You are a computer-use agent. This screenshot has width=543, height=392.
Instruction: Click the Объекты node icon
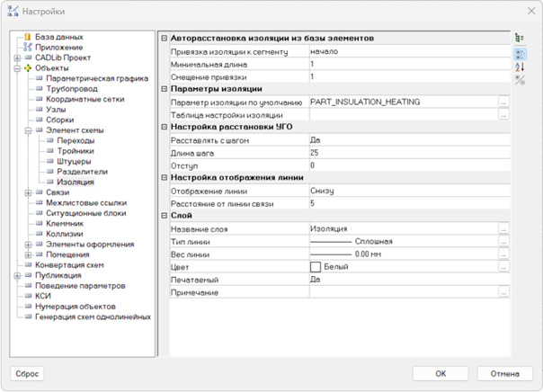point(28,67)
